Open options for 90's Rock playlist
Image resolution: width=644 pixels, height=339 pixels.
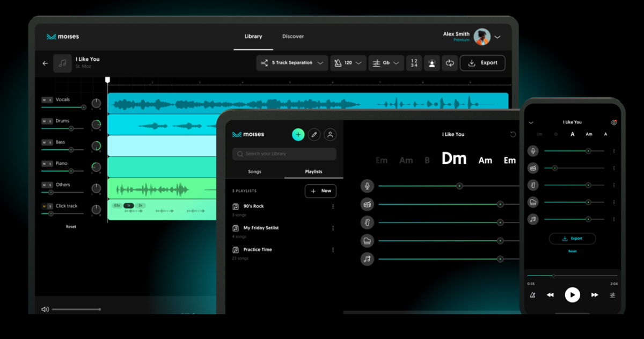(333, 206)
